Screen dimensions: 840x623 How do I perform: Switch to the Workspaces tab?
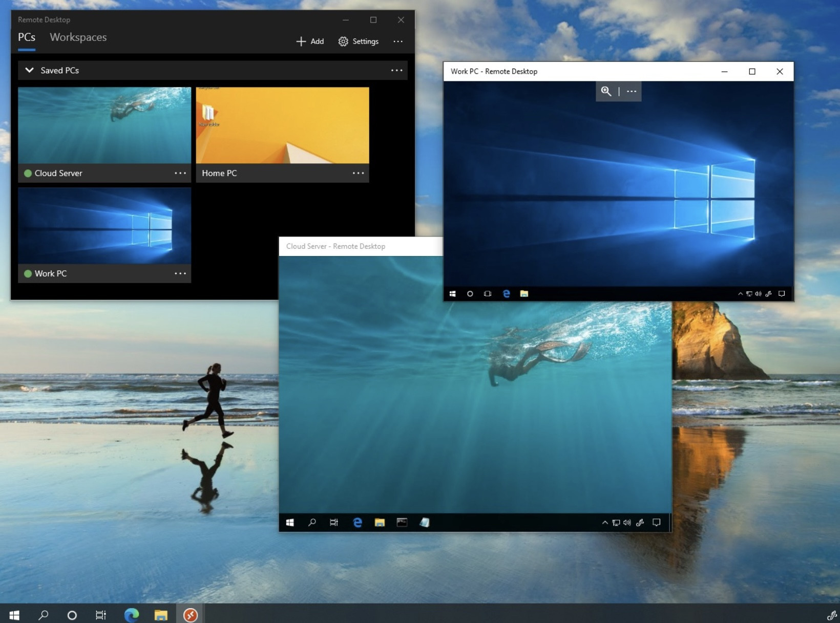point(78,37)
